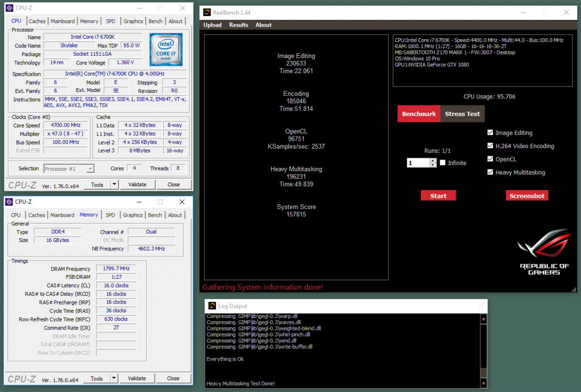581x392 pixels.
Task: Click Validate in top CPU-Z window
Action: click(x=138, y=184)
